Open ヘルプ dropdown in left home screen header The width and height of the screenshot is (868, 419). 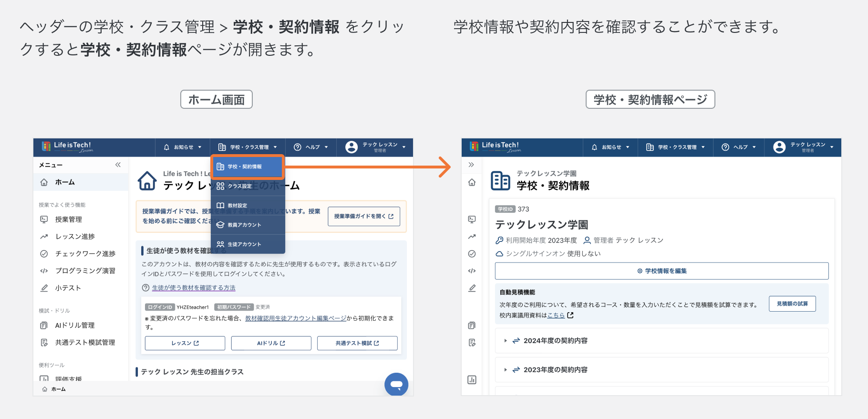(311, 147)
